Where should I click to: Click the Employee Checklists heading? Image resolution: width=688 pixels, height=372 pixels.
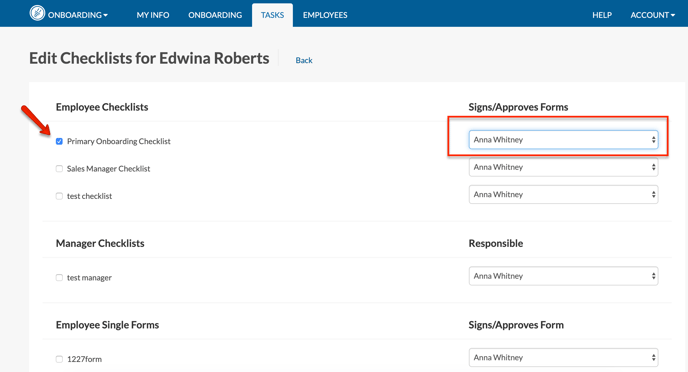102,107
